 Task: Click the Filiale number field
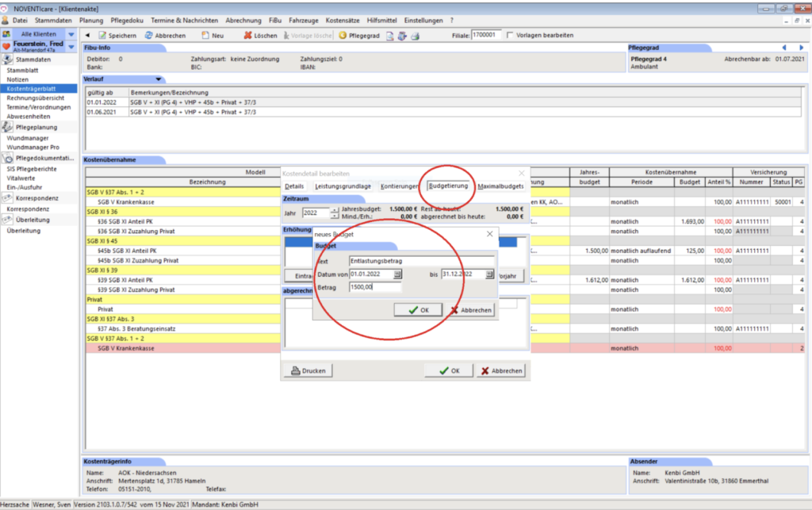(x=486, y=35)
